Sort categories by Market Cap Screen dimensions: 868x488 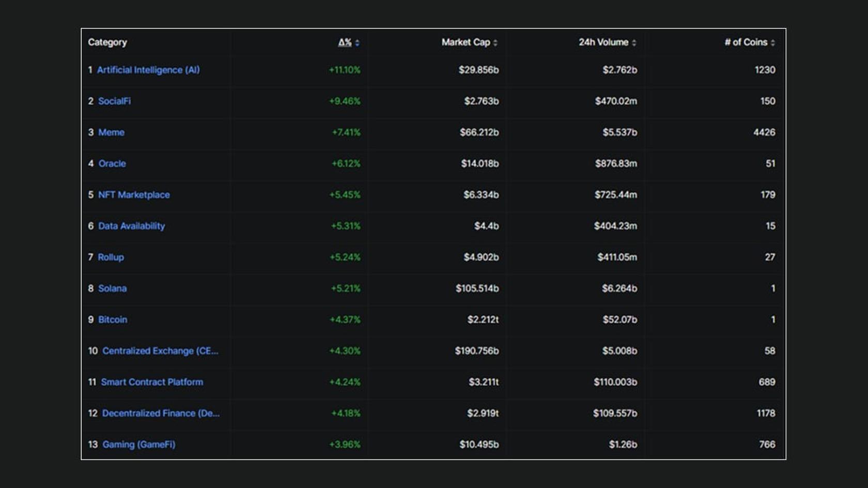click(x=465, y=43)
